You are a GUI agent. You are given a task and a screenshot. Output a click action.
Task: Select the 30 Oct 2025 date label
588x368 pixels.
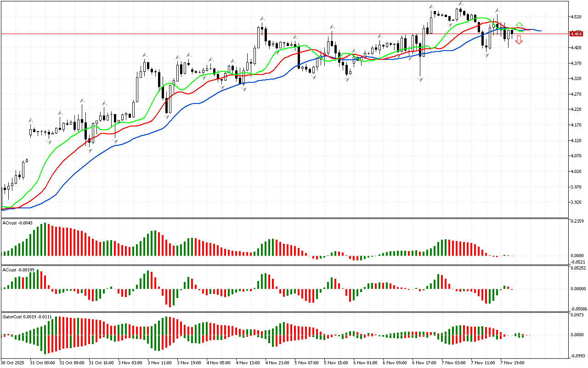13,362
